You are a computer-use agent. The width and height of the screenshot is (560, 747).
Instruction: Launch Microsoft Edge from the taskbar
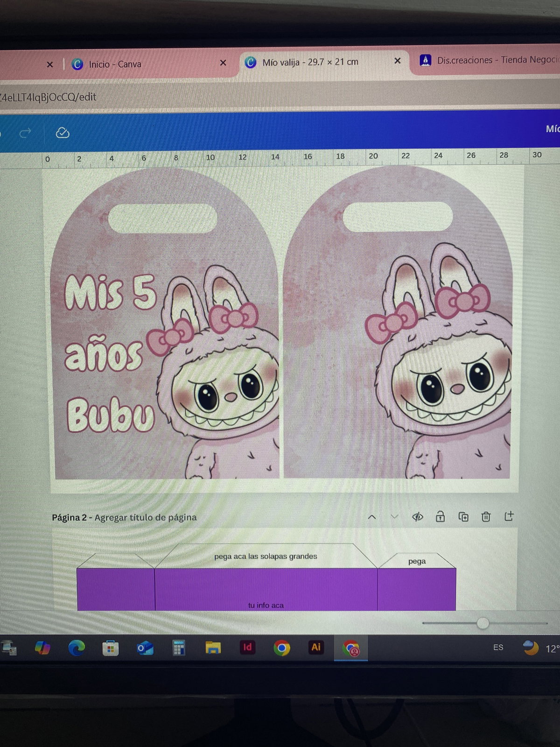tap(77, 648)
